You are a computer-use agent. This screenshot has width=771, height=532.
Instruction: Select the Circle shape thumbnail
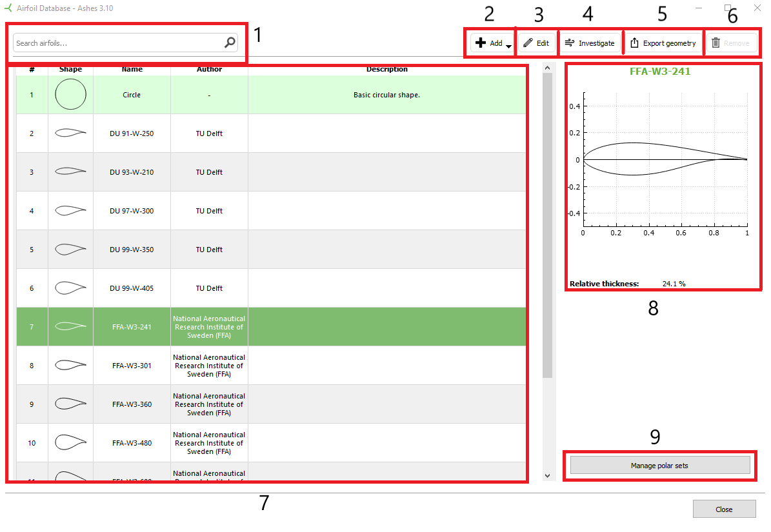coord(70,95)
